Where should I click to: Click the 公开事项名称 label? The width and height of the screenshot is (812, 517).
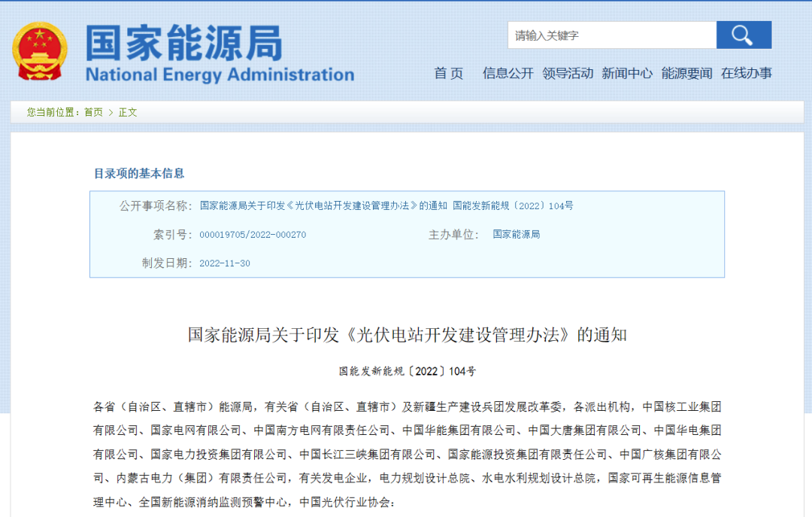pyautogui.click(x=156, y=206)
